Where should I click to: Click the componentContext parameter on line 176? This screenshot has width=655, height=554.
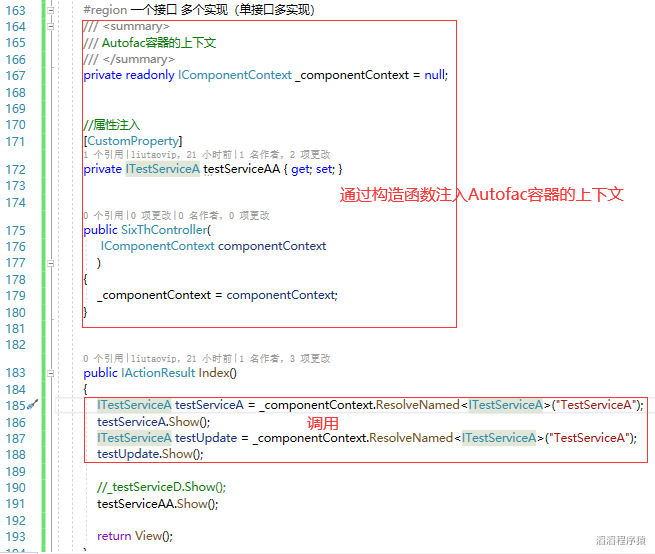coord(272,246)
